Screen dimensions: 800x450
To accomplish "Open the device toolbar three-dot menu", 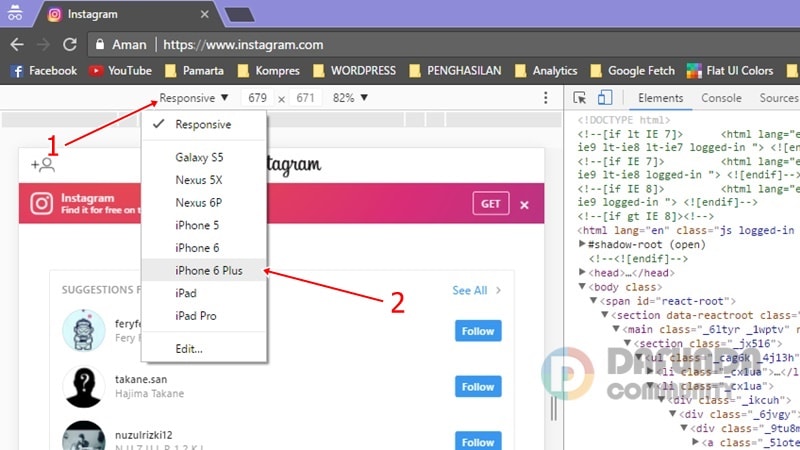I will [546, 98].
